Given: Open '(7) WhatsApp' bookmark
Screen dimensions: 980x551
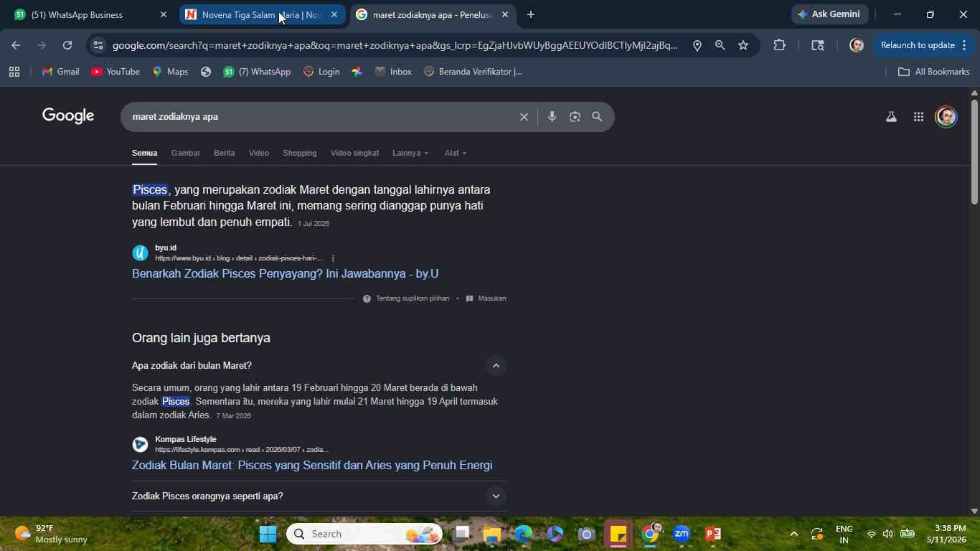Looking at the screenshot, I should click(257, 72).
